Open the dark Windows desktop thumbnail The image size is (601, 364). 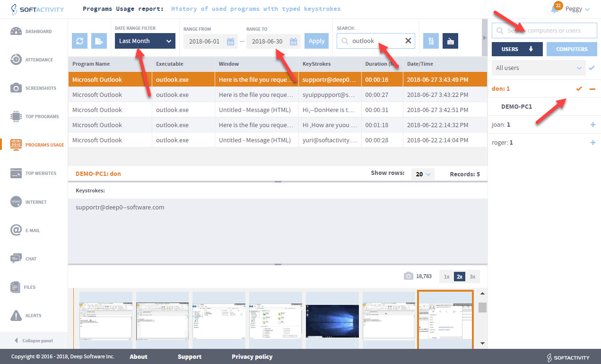(332, 320)
